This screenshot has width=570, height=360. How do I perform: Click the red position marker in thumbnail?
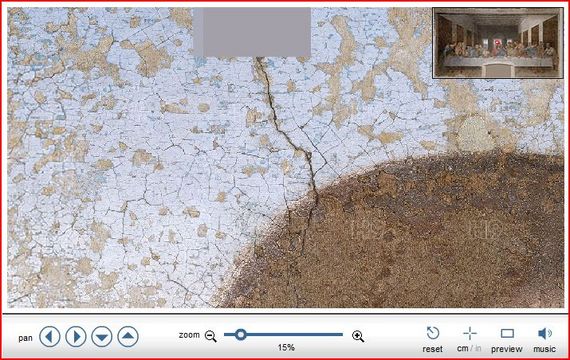(497, 43)
